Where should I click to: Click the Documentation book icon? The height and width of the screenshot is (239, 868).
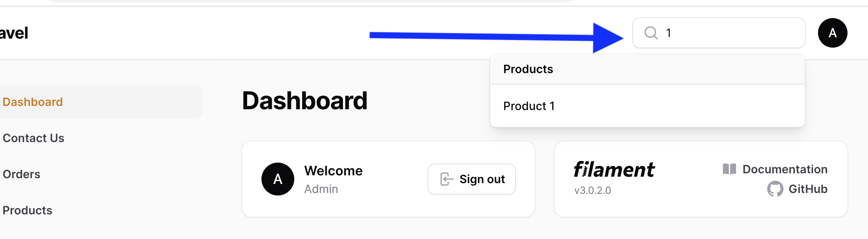729,169
